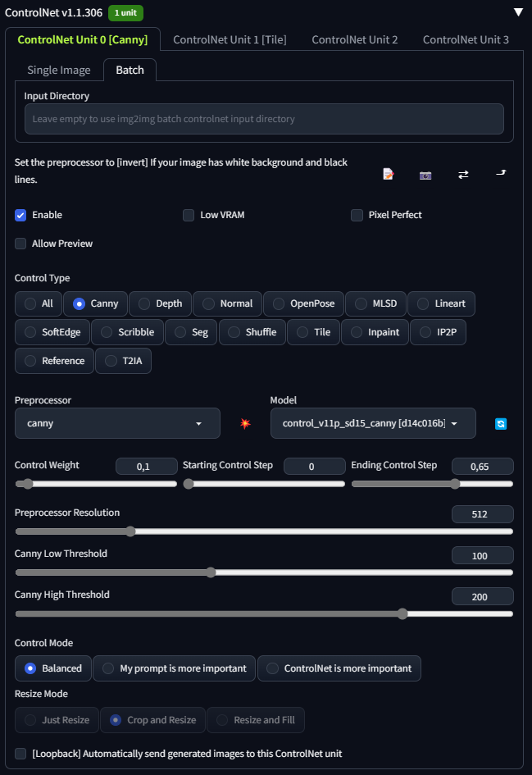Image resolution: width=532 pixels, height=775 pixels.
Task: Click the Ending Control Step slider
Action: [432, 484]
